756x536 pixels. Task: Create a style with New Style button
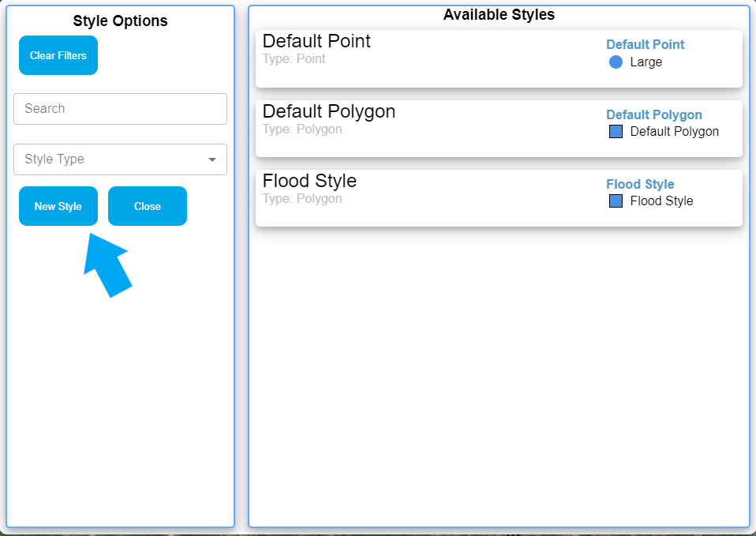coord(58,206)
